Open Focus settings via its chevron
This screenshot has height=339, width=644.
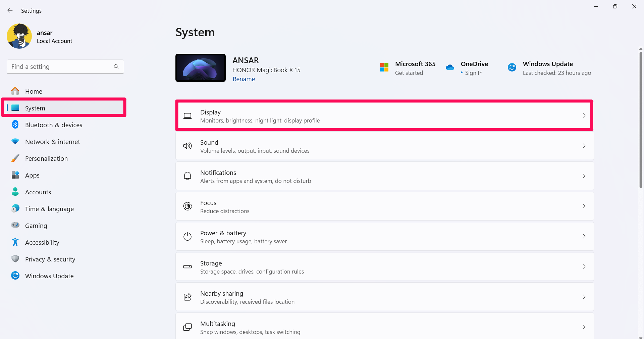(584, 206)
